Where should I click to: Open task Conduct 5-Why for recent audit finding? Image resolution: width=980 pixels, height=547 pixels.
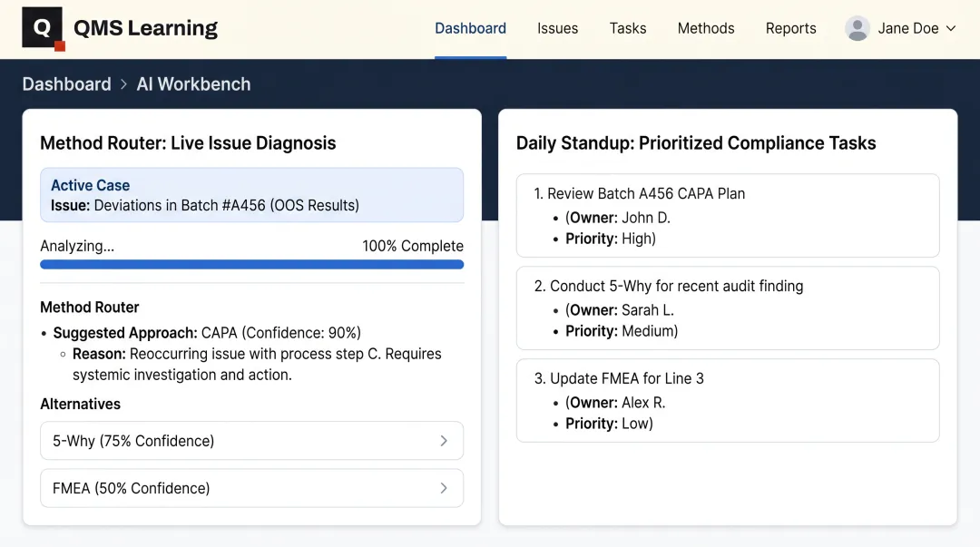click(728, 308)
